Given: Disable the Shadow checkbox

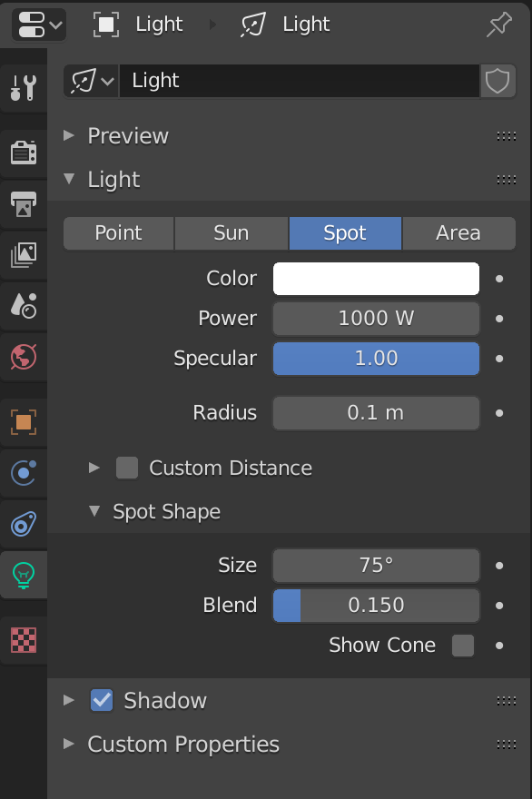Looking at the screenshot, I should pos(102,700).
